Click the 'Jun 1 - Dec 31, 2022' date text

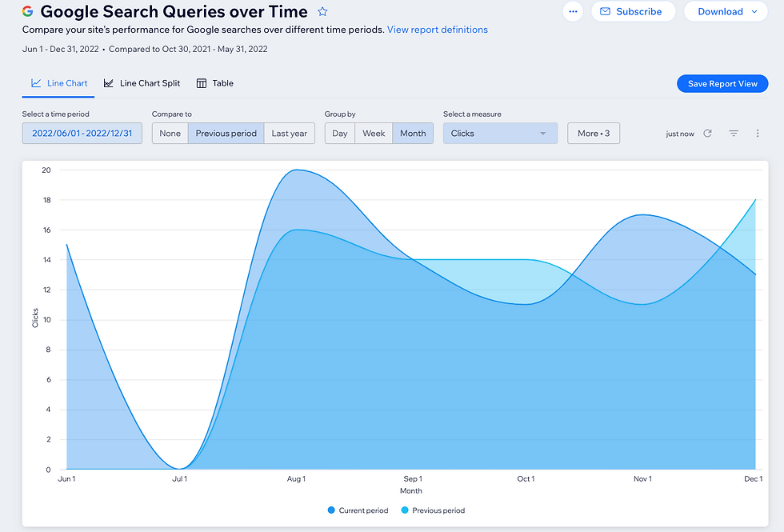tap(61, 49)
